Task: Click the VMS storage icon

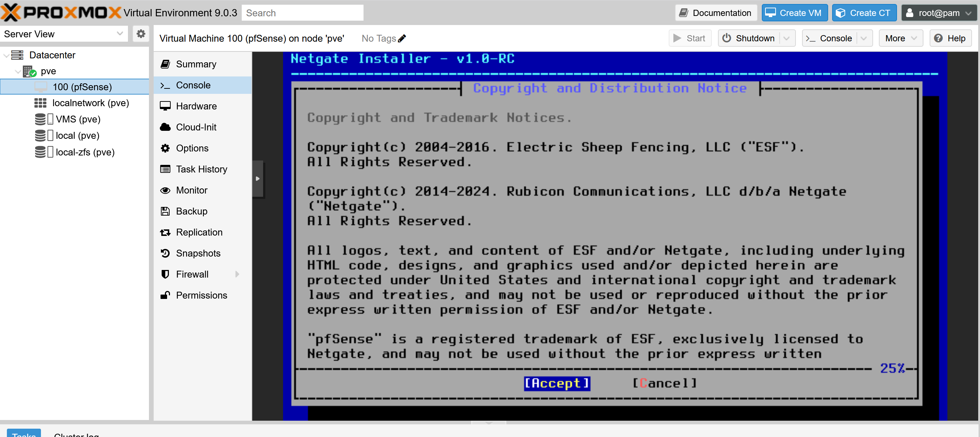Action: click(x=40, y=120)
